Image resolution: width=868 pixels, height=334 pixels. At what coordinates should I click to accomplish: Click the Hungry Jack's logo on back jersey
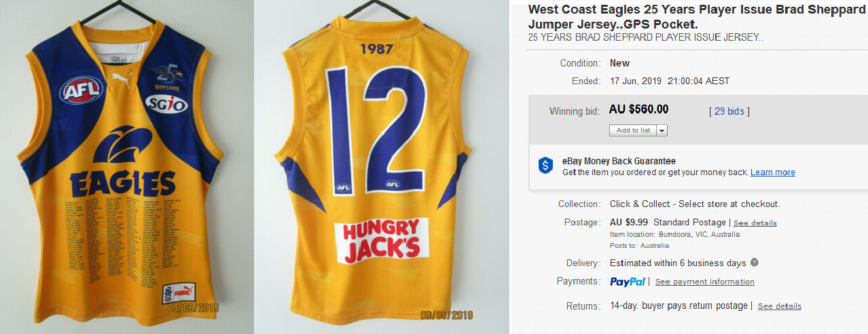point(381,240)
